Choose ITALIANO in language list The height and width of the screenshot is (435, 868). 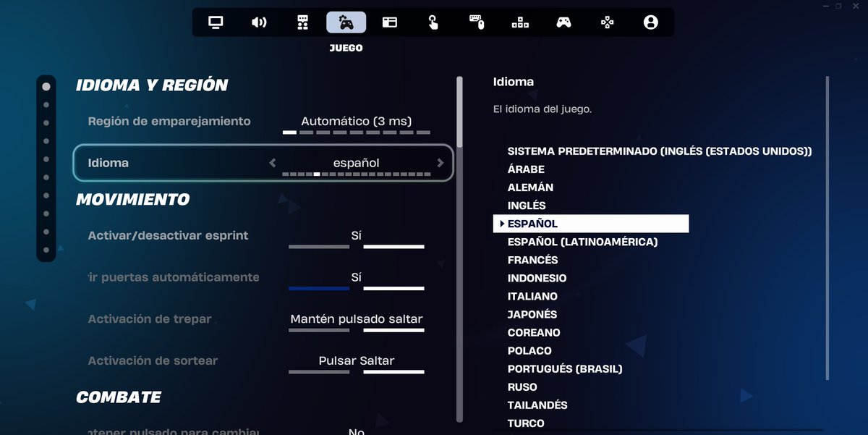pos(532,296)
